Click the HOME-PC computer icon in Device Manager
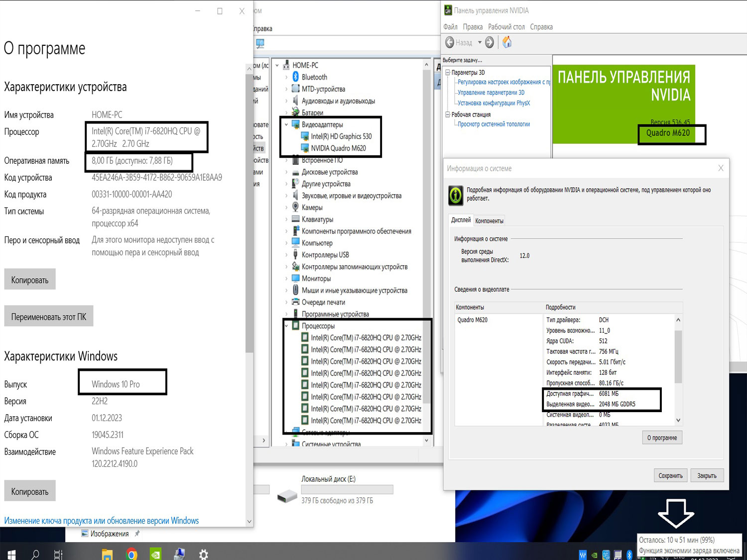 pos(286,65)
